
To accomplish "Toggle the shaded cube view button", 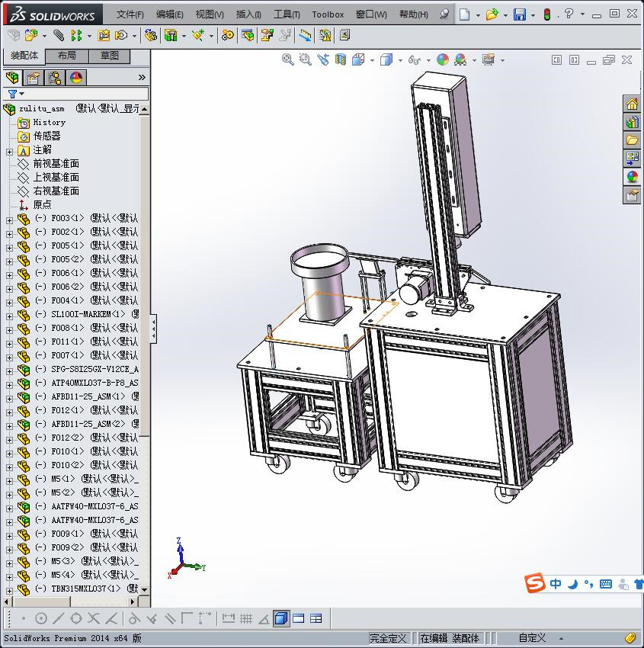I will pyautogui.click(x=281, y=619).
